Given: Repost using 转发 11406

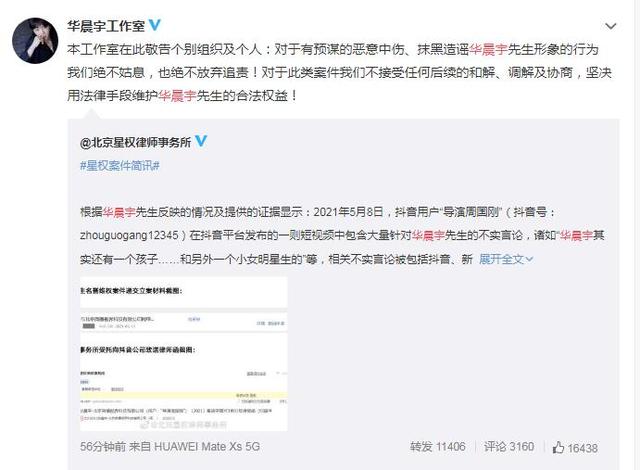Looking at the screenshot, I should click(x=438, y=447).
